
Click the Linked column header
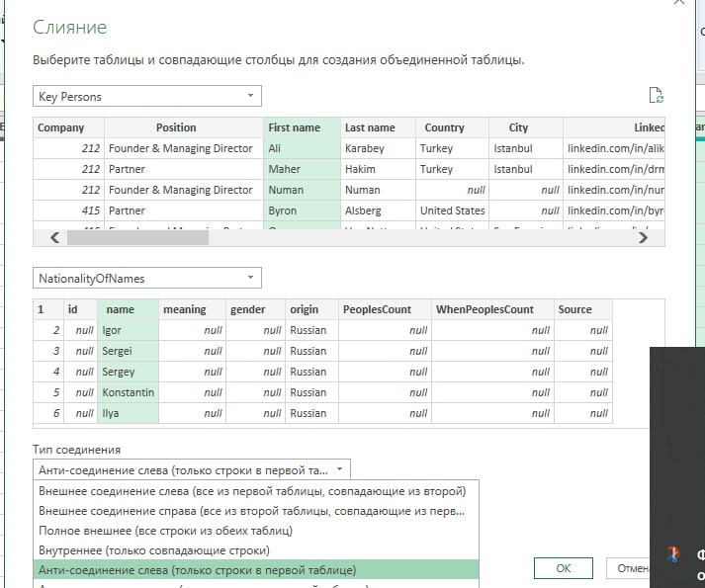[614, 127]
